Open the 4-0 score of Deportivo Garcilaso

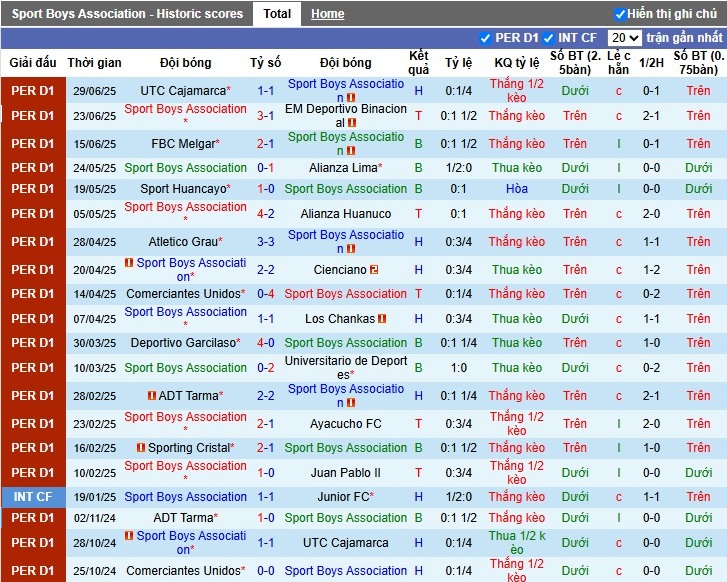[266, 343]
